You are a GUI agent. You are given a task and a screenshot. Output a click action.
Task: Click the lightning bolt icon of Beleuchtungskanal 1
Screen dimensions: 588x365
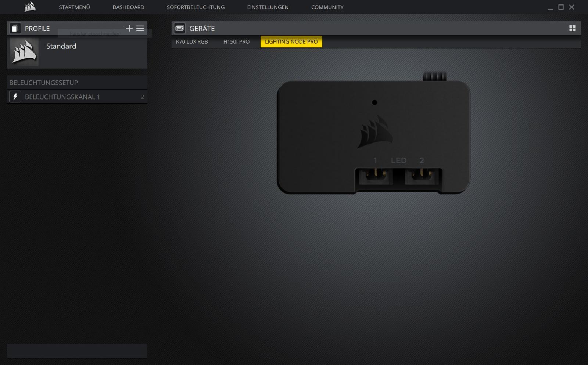(x=15, y=97)
